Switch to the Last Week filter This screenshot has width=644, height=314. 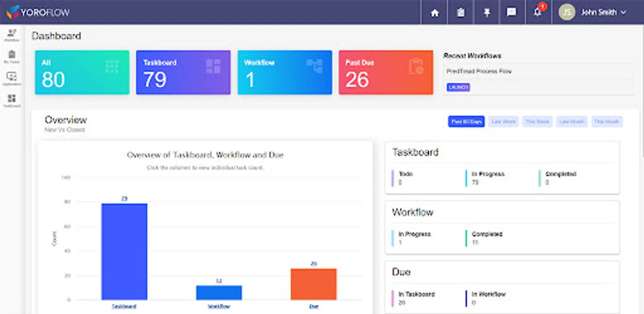[503, 121]
